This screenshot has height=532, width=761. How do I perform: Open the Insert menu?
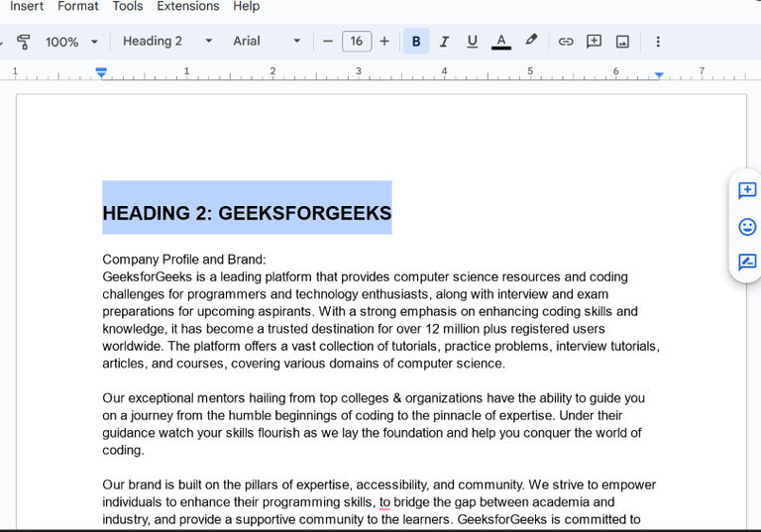pos(27,6)
